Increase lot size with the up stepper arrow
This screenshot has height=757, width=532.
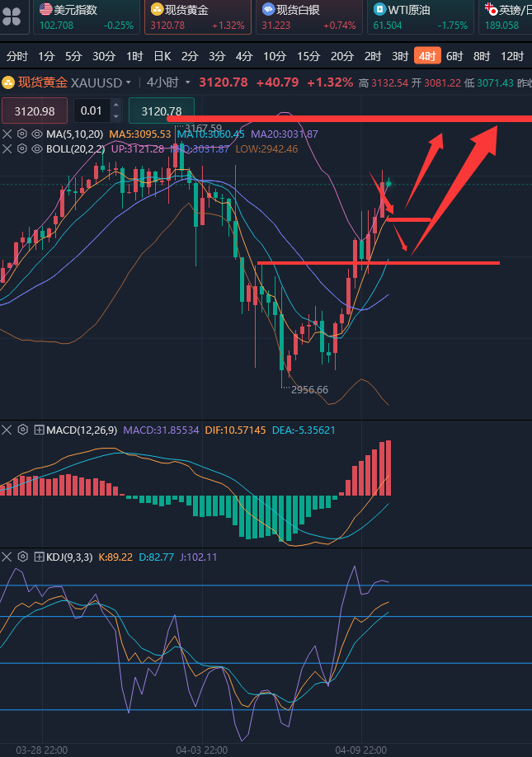click(115, 106)
